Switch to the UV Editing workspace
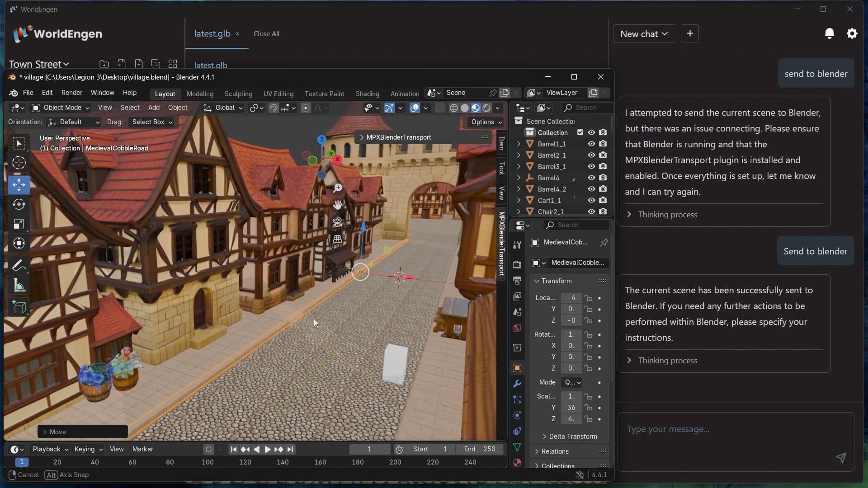This screenshot has height=488, width=868. click(278, 94)
